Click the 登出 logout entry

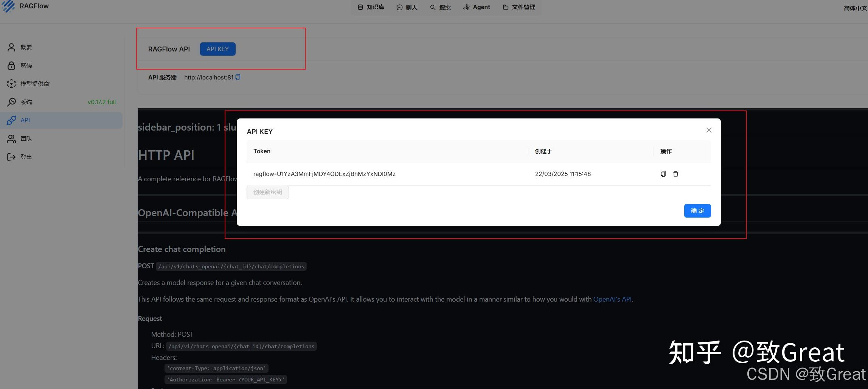pos(26,157)
